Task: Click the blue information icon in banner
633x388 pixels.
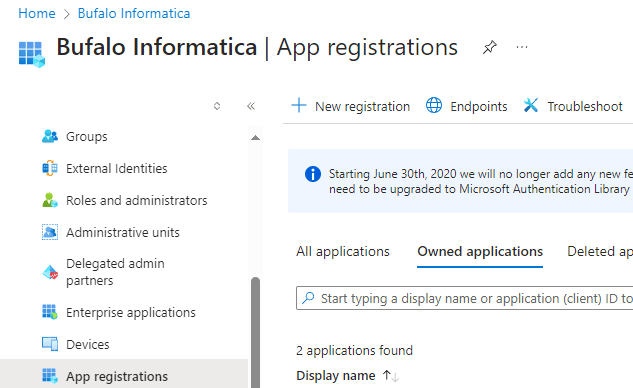Action: click(x=313, y=174)
